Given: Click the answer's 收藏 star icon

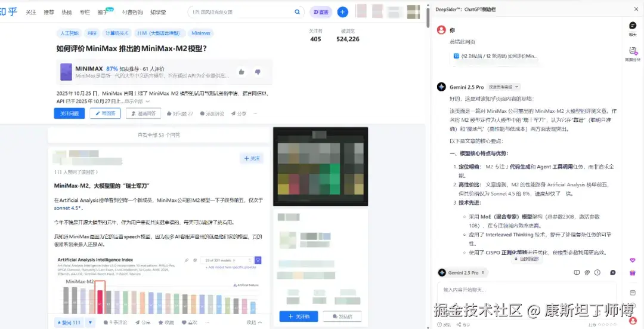Looking at the screenshot, I should [x=166, y=322].
